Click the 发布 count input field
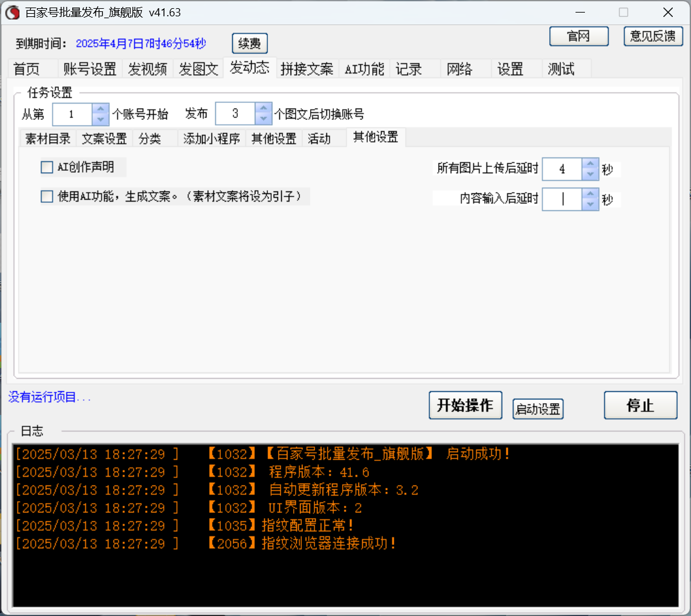 pyautogui.click(x=235, y=114)
